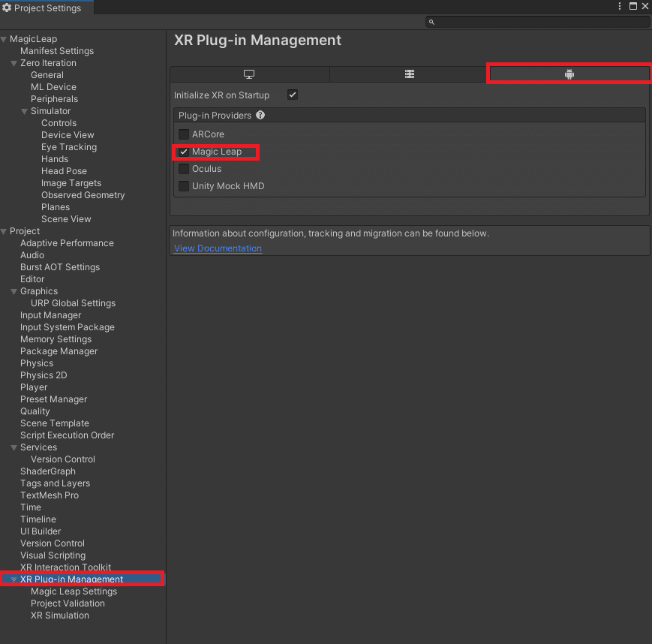The width and height of the screenshot is (652, 644).
Task: Collapse the Zero Iteration section
Action: [x=14, y=64]
